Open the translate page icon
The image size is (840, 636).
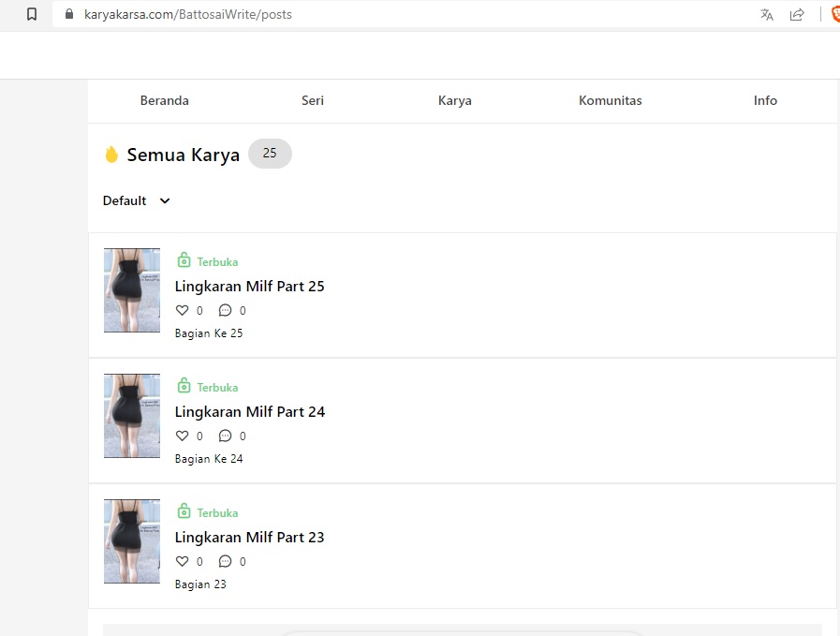point(767,14)
